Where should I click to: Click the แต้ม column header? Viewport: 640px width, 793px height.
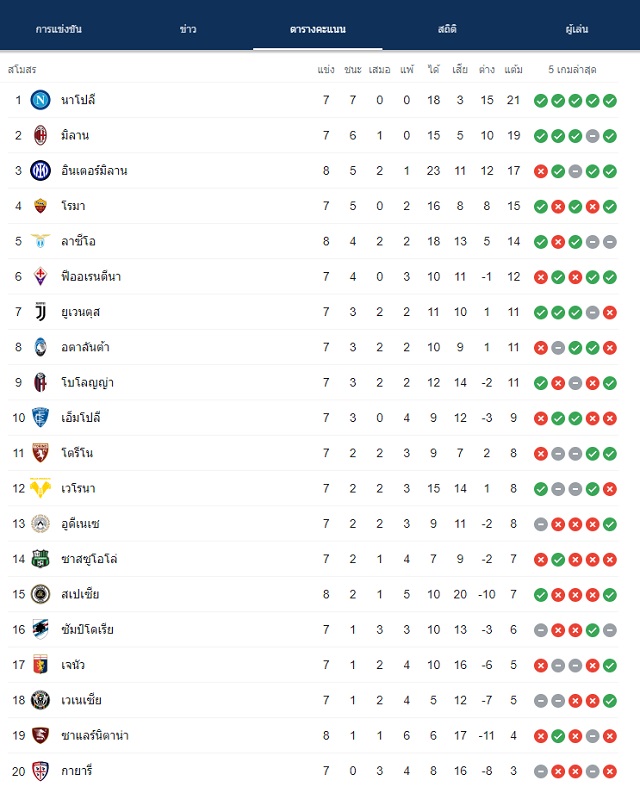pos(514,69)
